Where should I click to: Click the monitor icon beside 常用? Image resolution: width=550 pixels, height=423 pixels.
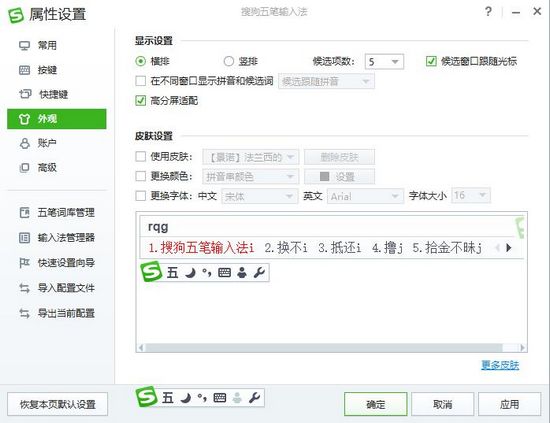(x=24, y=46)
